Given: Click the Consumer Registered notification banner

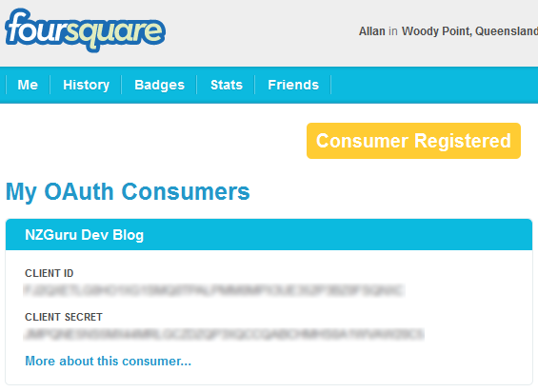Looking at the screenshot, I should (x=413, y=141).
